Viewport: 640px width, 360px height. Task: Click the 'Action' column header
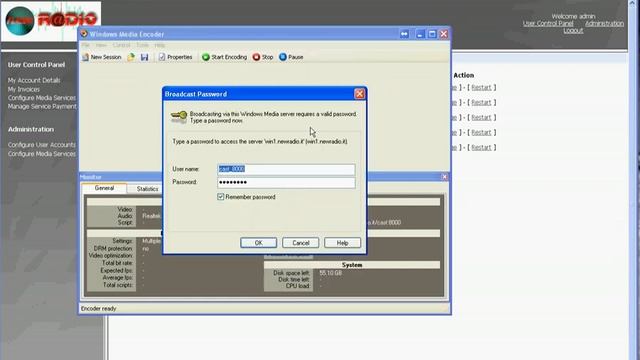point(464,75)
